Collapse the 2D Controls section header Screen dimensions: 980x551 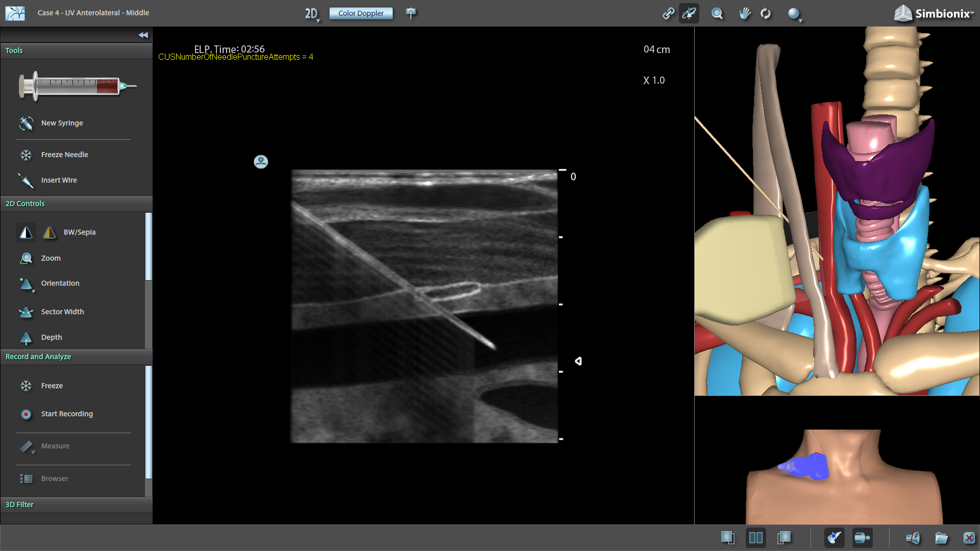pyautogui.click(x=77, y=204)
